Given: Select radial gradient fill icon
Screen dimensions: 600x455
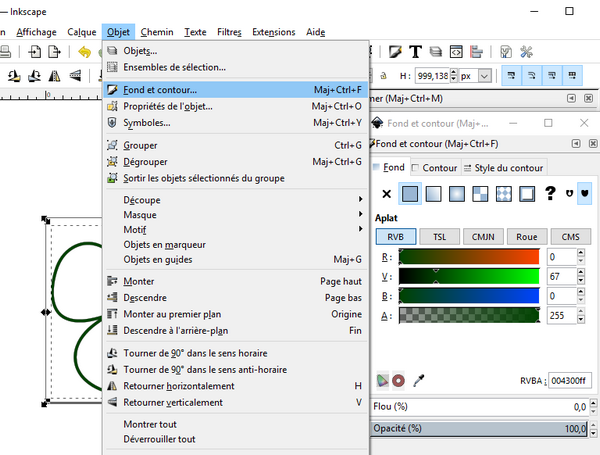Looking at the screenshot, I should click(457, 194).
